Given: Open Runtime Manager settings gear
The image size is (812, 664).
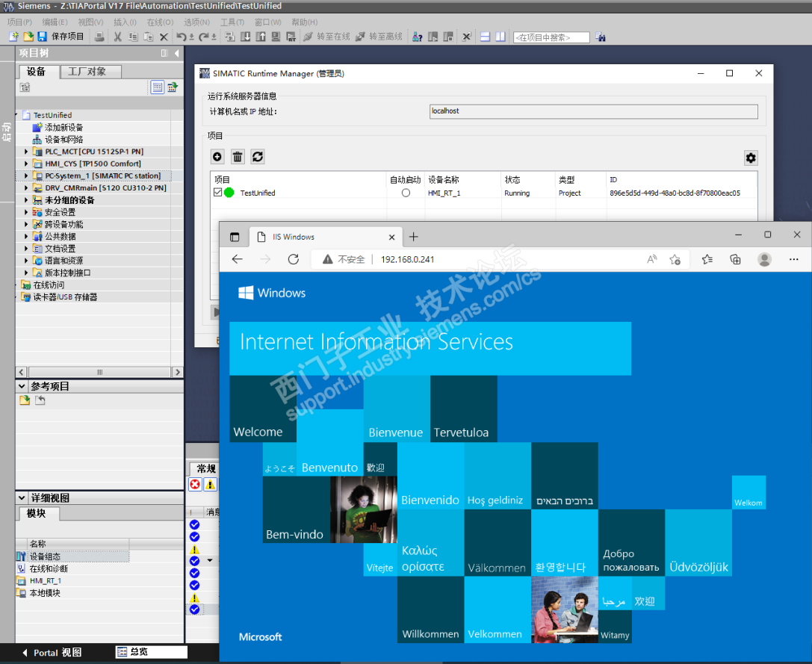Looking at the screenshot, I should coord(751,158).
